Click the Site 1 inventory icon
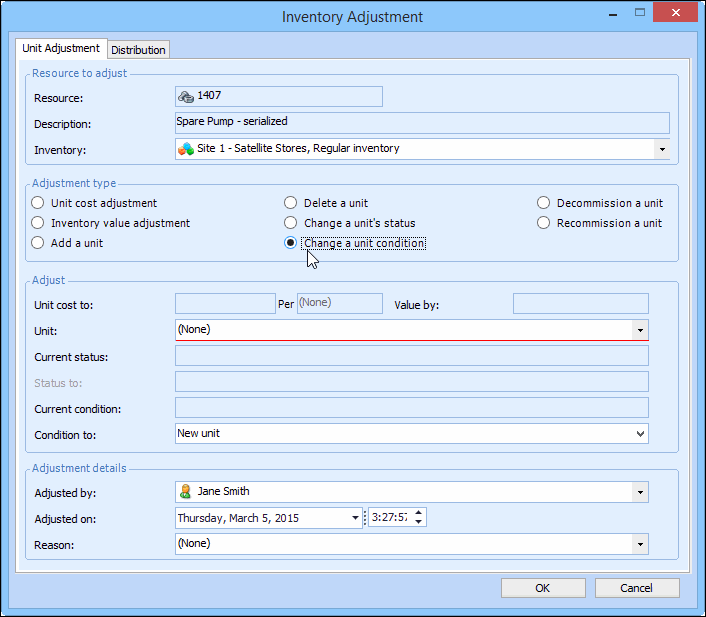Image resolution: width=706 pixels, height=617 pixels. point(185,149)
